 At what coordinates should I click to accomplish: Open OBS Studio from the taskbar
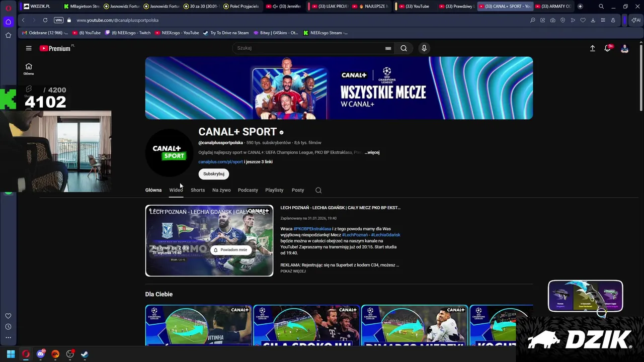70,354
